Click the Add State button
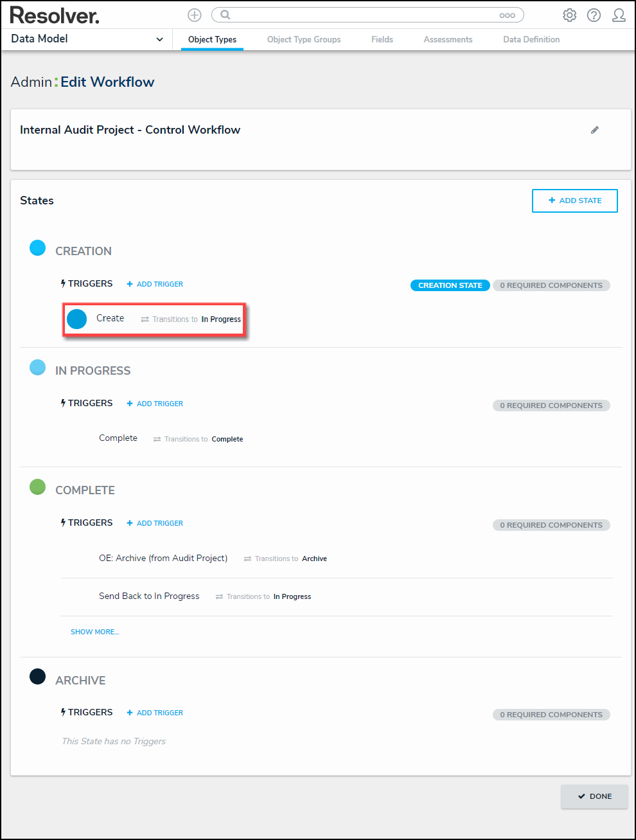The width and height of the screenshot is (636, 840). click(x=575, y=201)
